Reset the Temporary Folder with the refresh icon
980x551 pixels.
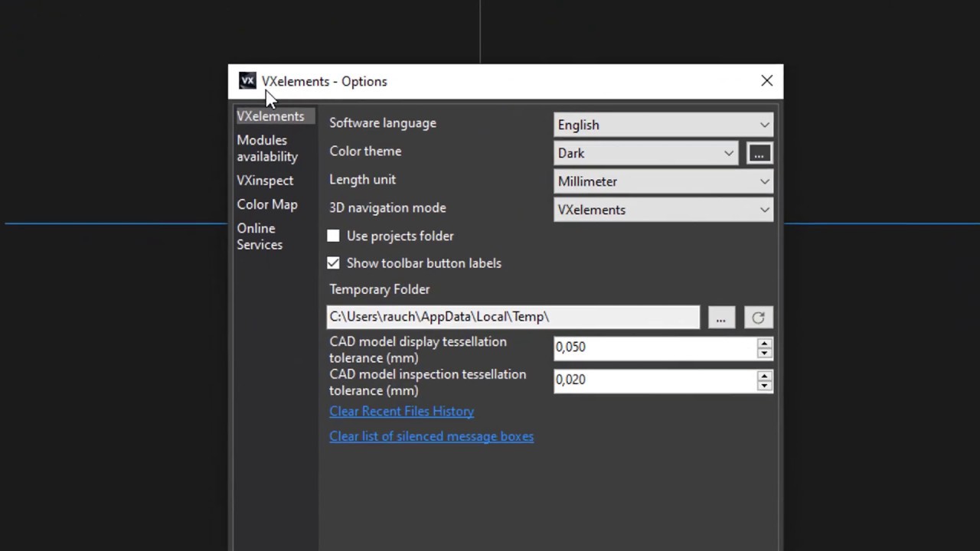coord(758,318)
